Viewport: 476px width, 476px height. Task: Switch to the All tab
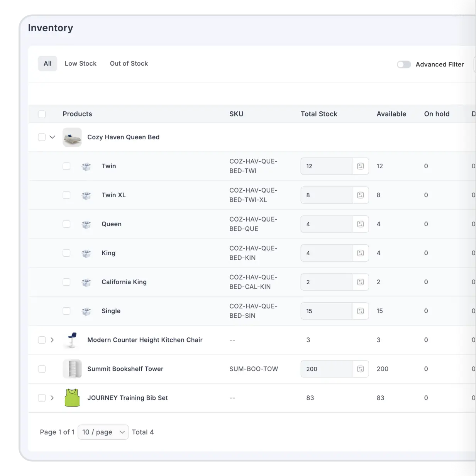(x=47, y=64)
